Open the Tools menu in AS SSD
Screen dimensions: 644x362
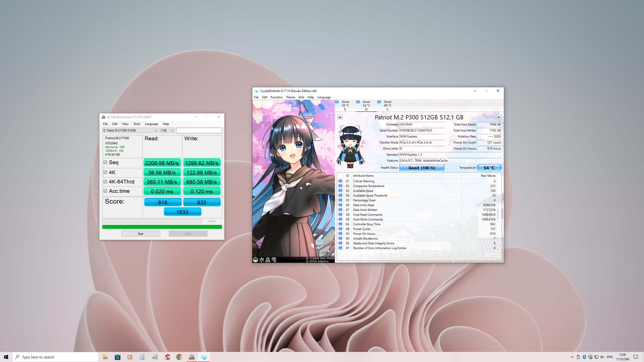[x=137, y=124]
